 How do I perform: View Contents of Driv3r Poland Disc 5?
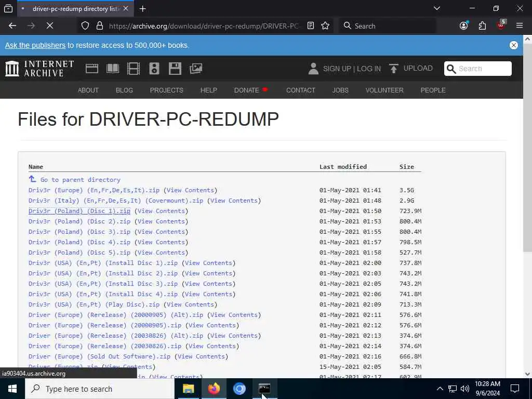tap(161, 252)
